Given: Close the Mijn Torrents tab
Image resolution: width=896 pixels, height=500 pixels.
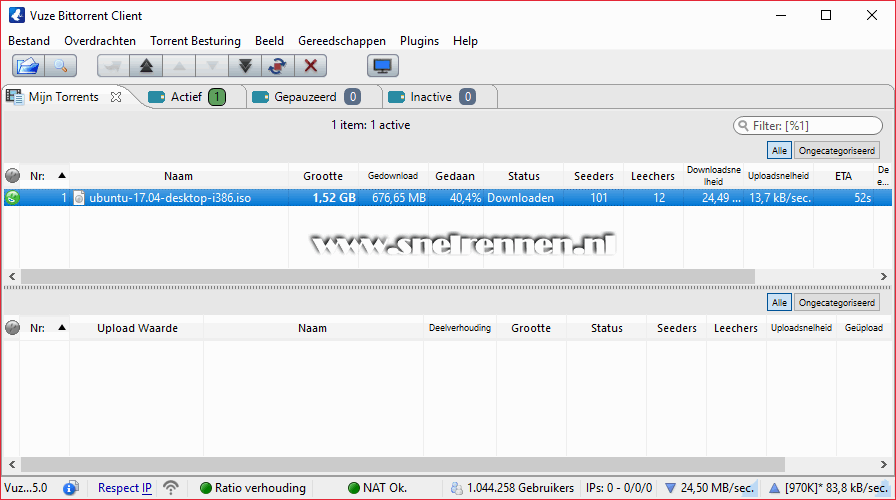Looking at the screenshot, I should click(116, 97).
